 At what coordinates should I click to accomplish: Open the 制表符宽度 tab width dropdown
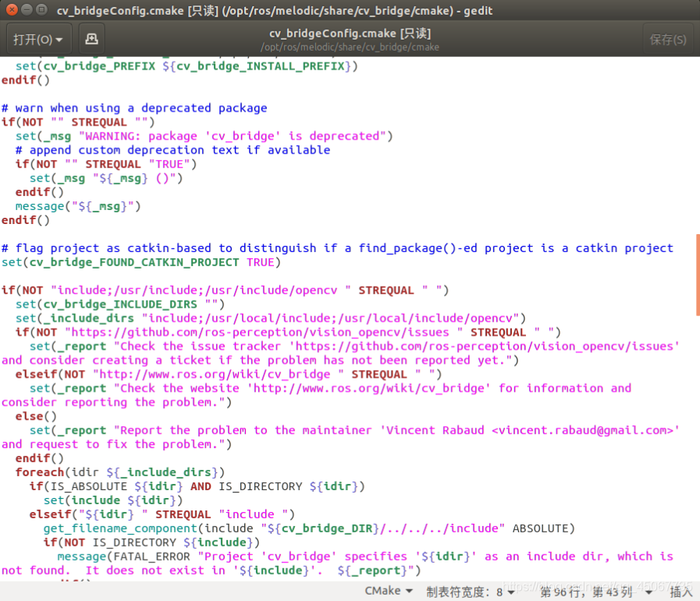471,592
